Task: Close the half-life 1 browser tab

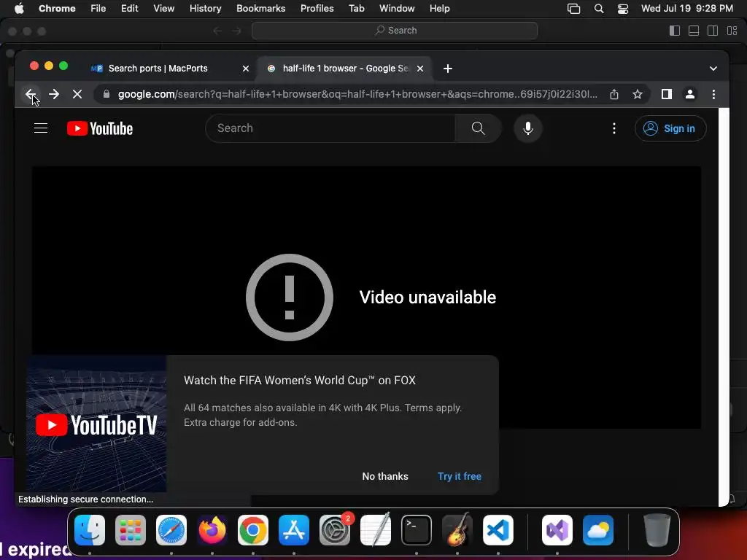Action: 420,69
